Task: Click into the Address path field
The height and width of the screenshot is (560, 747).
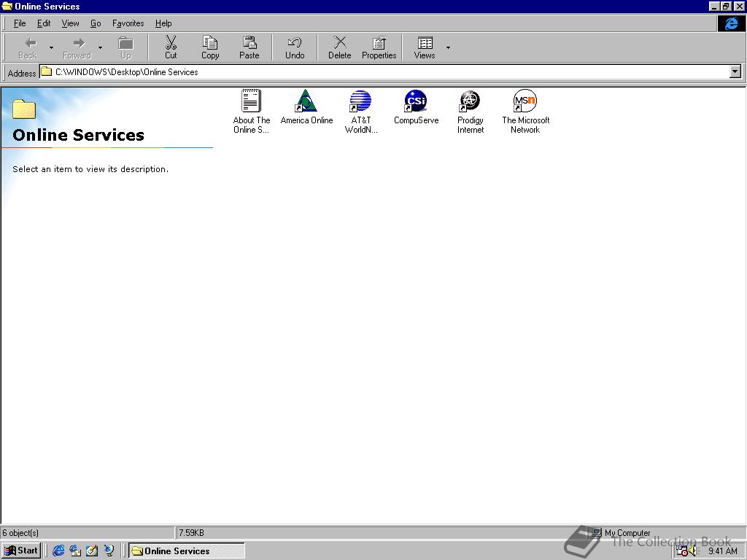Action: 384,72
